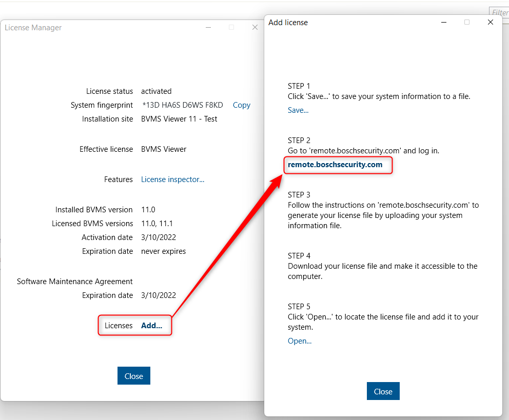Screen dimensions: 509x420
Task: Click Save... link under Step 1
Action: pos(298,110)
